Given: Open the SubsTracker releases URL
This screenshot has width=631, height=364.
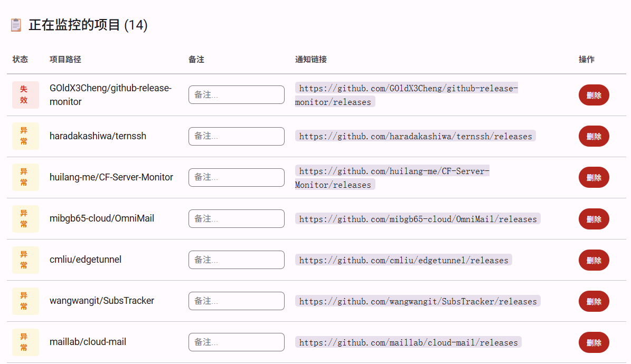Looking at the screenshot, I should 418,301.
